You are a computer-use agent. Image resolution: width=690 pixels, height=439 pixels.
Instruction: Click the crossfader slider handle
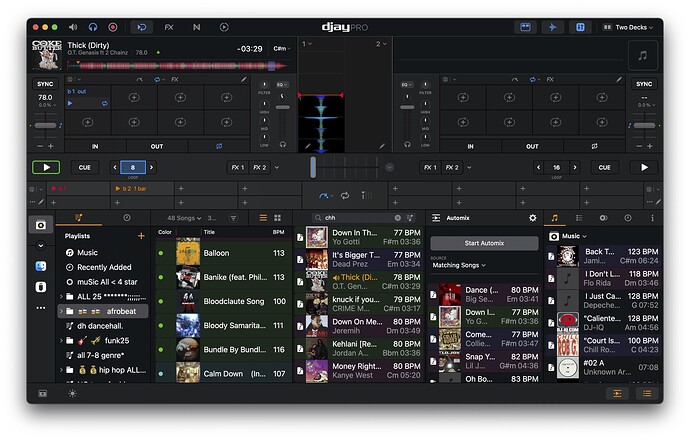(x=314, y=167)
